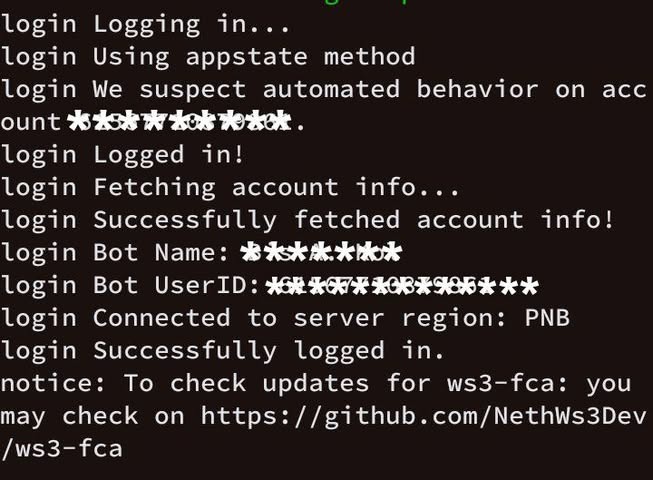Click the "We suspect automated behavior" line

[x=324, y=90]
